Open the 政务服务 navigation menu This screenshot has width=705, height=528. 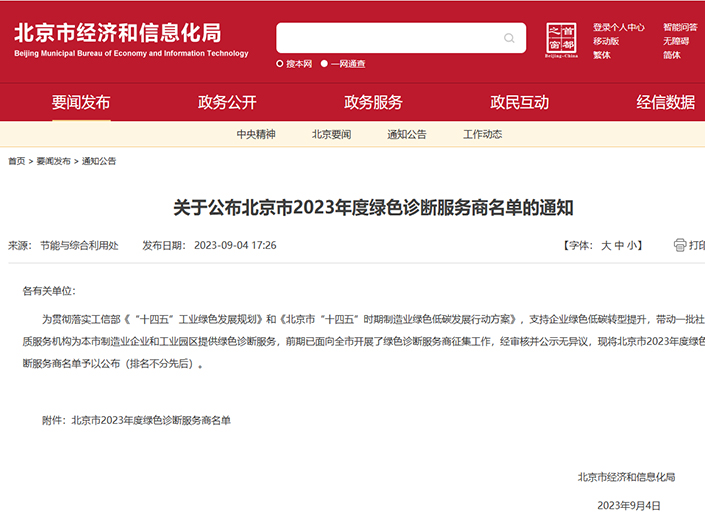(373, 102)
